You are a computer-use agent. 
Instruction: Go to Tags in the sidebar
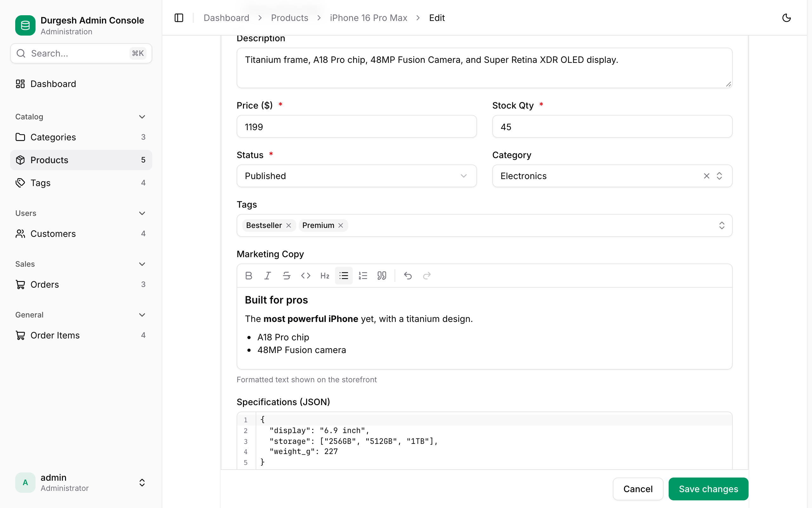tap(81, 183)
